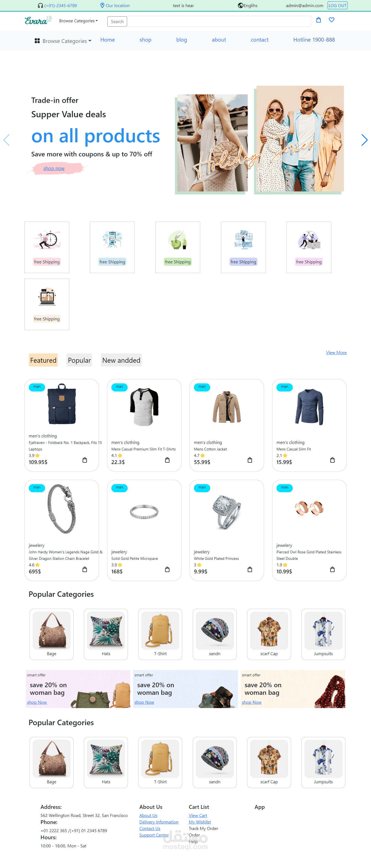Add Fjallraven backpack to cart
The height and width of the screenshot is (868, 371).
[84, 460]
